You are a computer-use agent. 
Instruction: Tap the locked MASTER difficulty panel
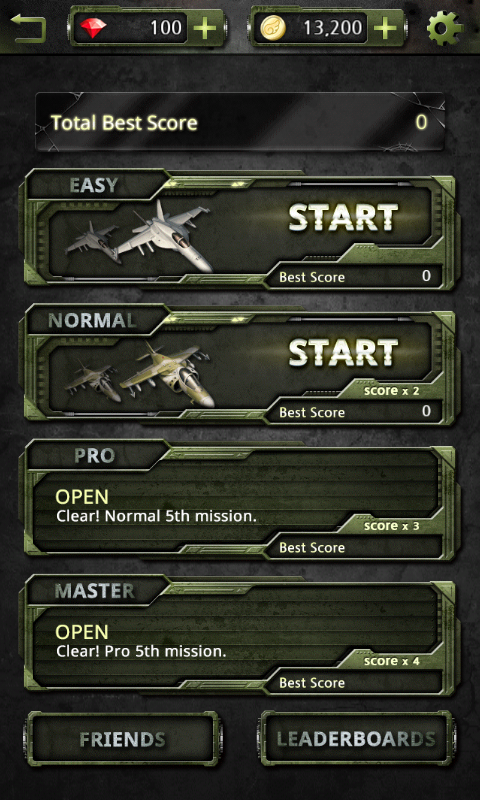point(240,635)
